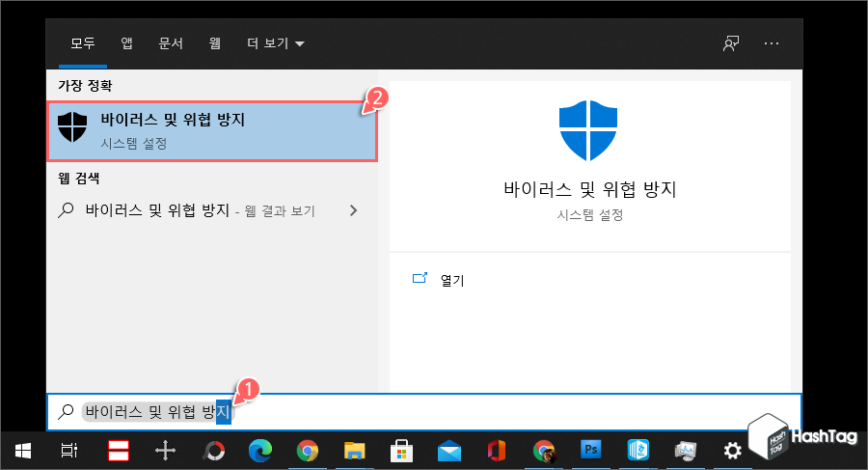Click magnifier icon in the search box
Viewport: 868px width, 470px height.
66,411
